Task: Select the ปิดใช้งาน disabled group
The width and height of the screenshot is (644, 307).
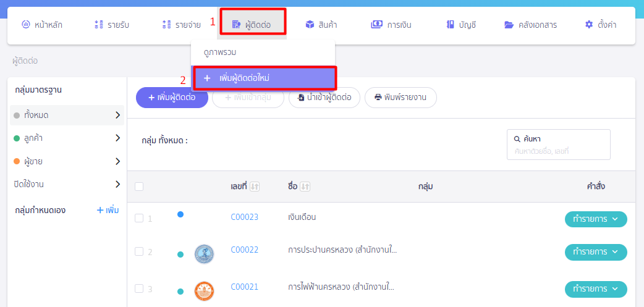Action: point(67,184)
